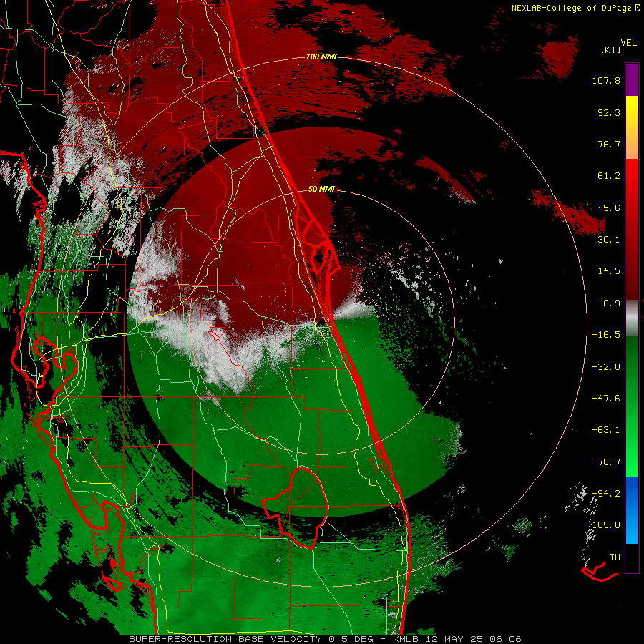Select the -78.7 scale value
644x644 pixels.
click(606, 462)
